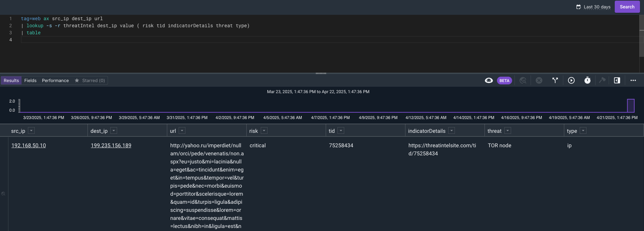The height and width of the screenshot is (231, 644).
Task: Follow the 192.168.50.10 source IP link
Action: click(29, 145)
